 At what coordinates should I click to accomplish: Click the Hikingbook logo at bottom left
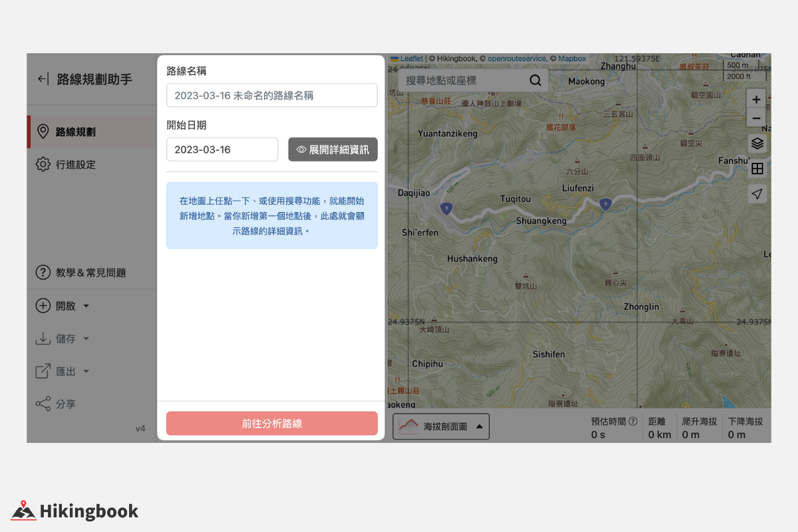(x=74, y=511)
